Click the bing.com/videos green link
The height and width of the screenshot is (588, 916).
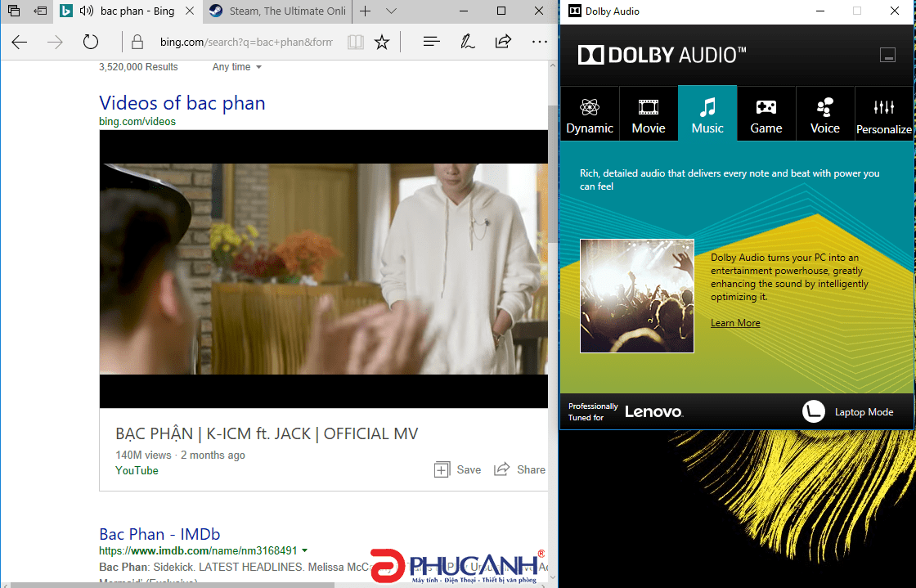click(x=137, y=122)
